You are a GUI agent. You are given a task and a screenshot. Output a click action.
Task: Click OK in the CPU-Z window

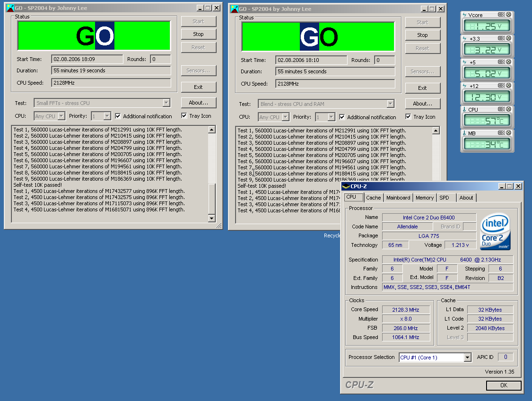[x=504, y=385]
